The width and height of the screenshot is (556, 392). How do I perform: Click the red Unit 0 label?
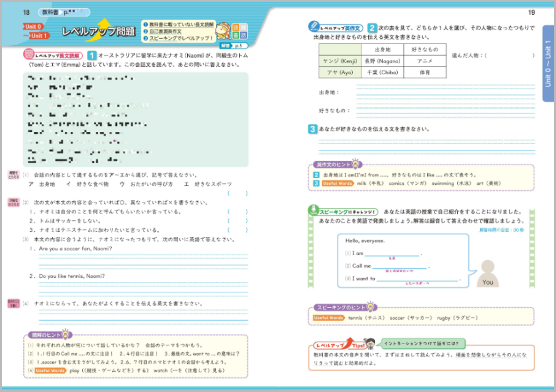click(33, 26)
